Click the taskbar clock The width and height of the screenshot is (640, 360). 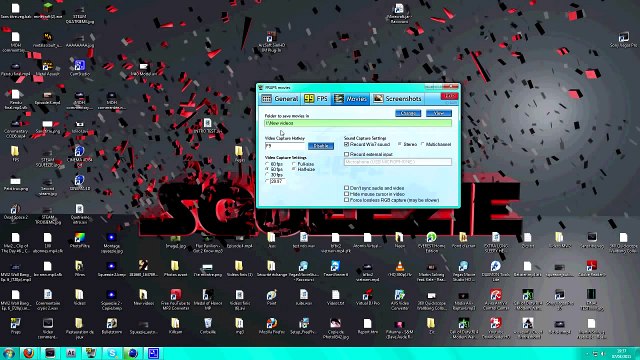(622, 353)
